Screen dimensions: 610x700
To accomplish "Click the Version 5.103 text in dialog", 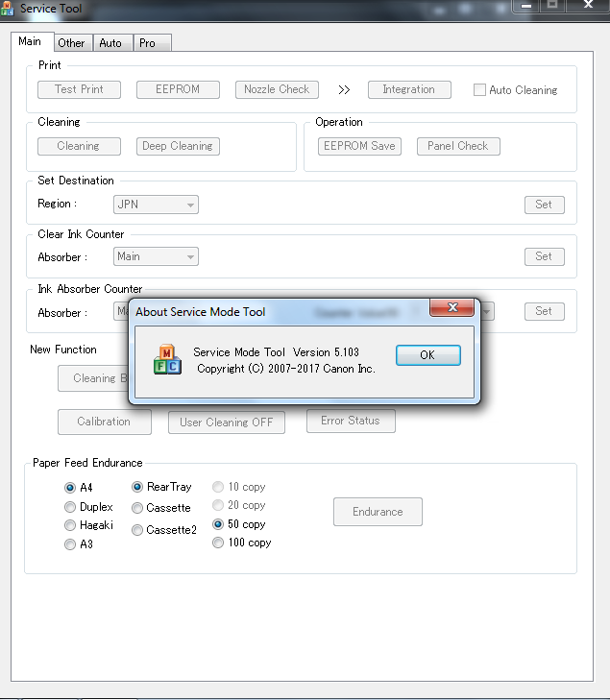I will click(326, 352).
